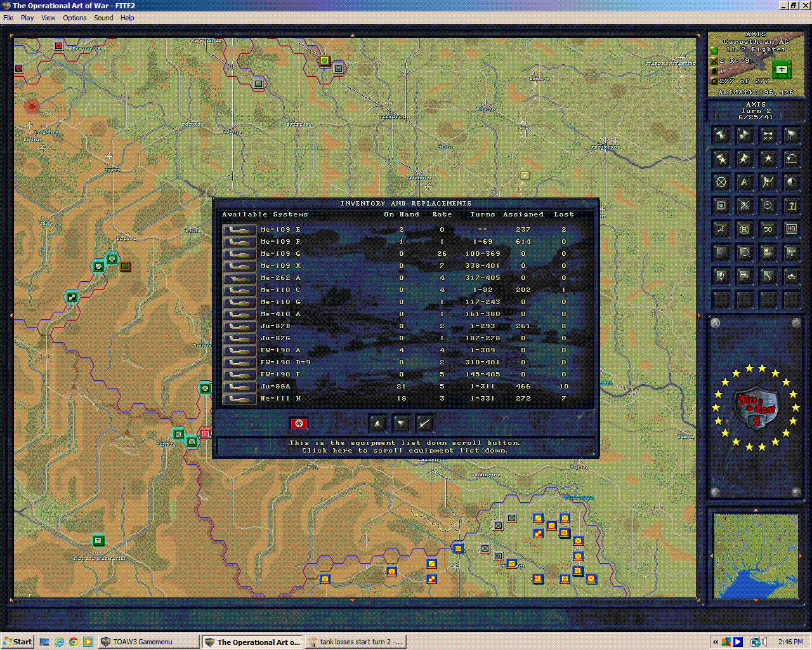Click the German flag icon in the inventory dialog
The image size is (812, 650).
(x=298, y=423)
